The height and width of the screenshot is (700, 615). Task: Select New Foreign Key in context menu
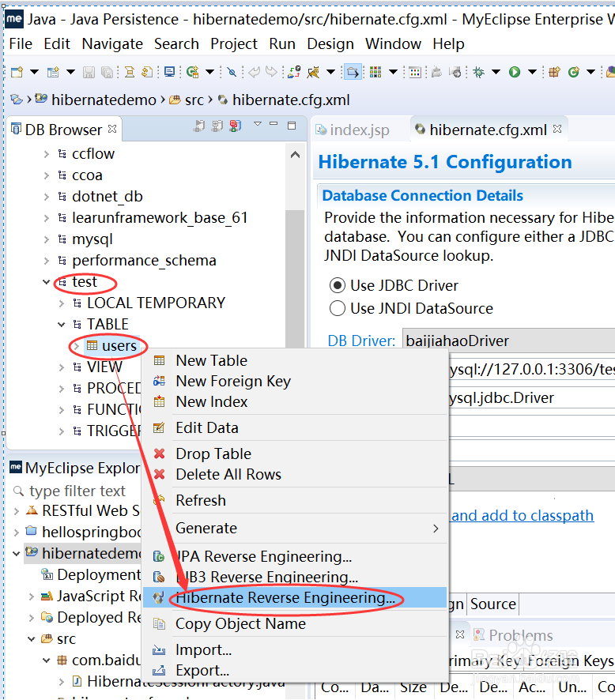pyautogui.click(x=295, y=381)
